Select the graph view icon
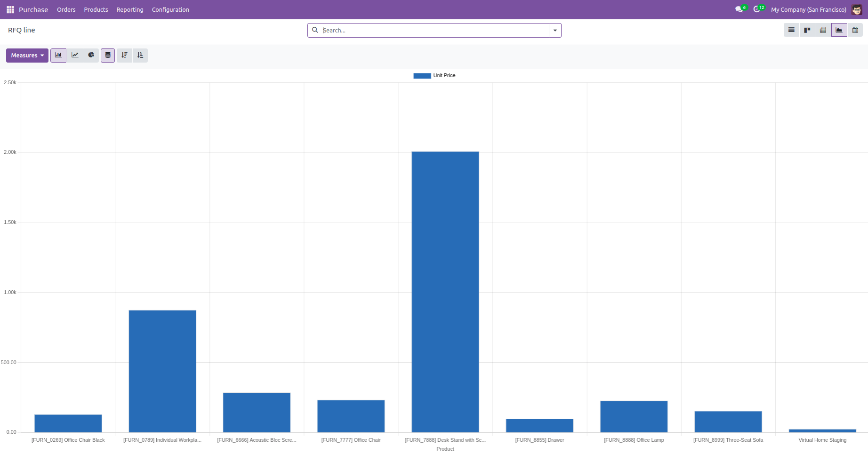The image size is (868, 454). pyautogui.click(x=839, y=30)
